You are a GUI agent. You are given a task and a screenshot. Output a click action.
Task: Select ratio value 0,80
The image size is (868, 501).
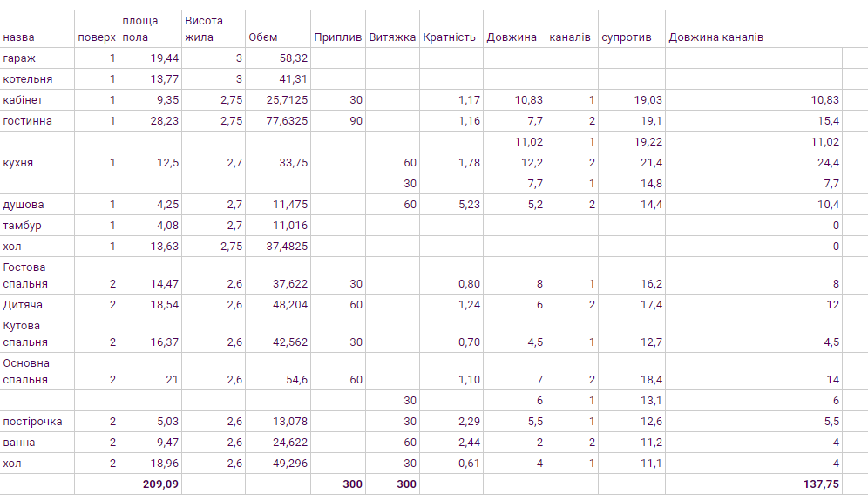[451, 275]
